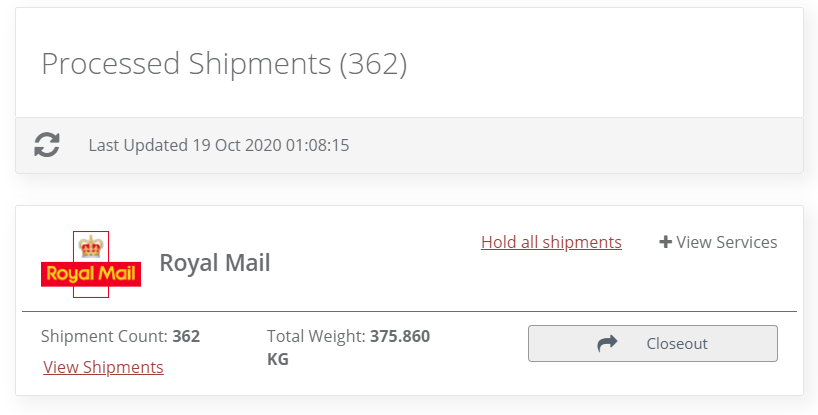Image resolution: width=818 pixels, height=415 pixels.
Task: Click the time 01:08:15 in the status bar
Action: (x=318, y=145)
